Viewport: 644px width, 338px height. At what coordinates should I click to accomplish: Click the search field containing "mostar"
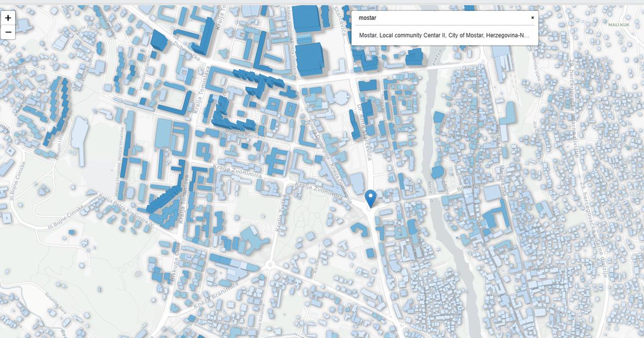440,18
